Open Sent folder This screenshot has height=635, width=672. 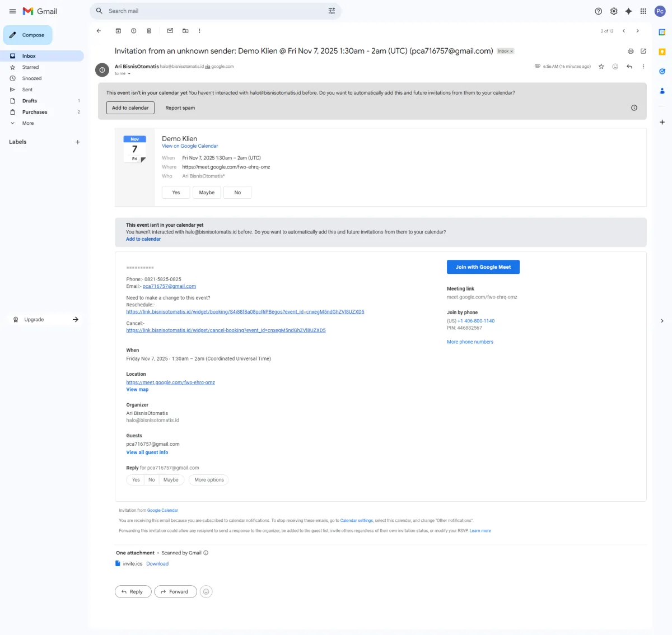tap(42, 90)
